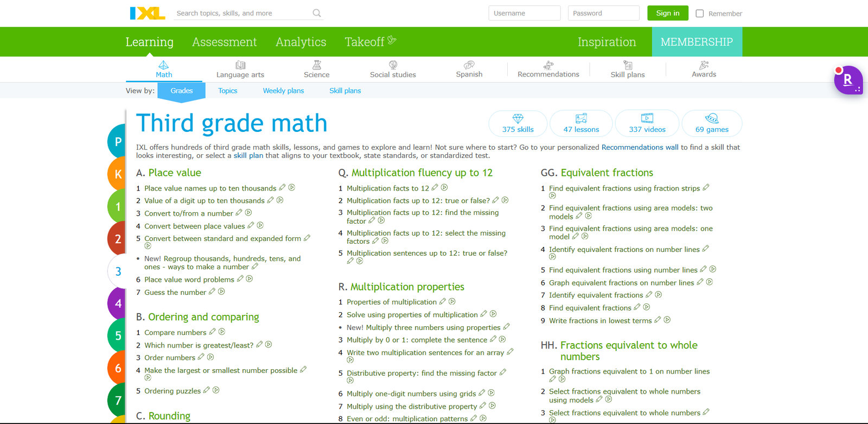Open Ordering and comparing heading
Image resolution: width=868 pixels, height=424 pixels.
(203, 317)
